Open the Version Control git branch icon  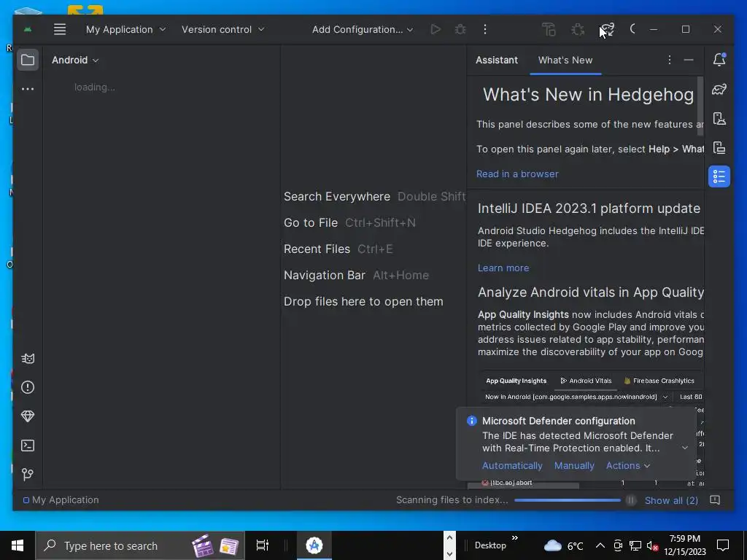(28, 474)
